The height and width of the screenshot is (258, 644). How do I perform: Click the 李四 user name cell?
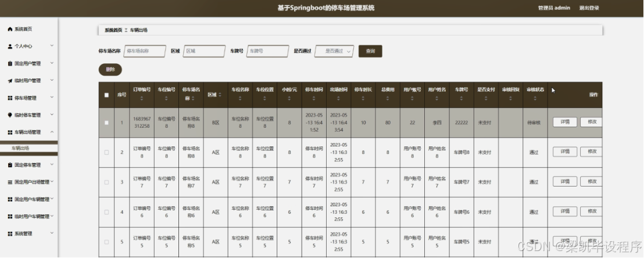437,123
